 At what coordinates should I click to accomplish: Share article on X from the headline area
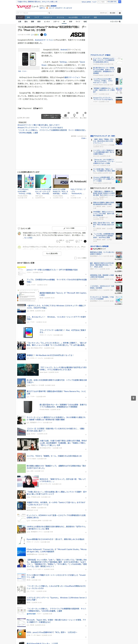42,35
